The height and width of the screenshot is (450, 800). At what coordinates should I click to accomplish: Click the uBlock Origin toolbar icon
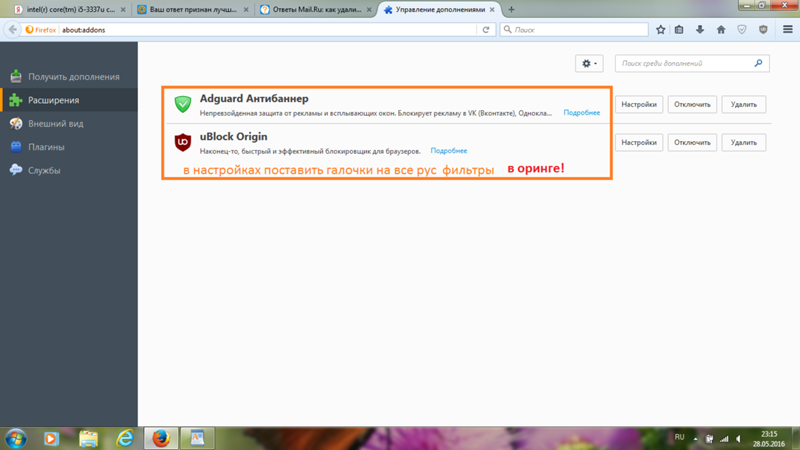pos(763,30)
